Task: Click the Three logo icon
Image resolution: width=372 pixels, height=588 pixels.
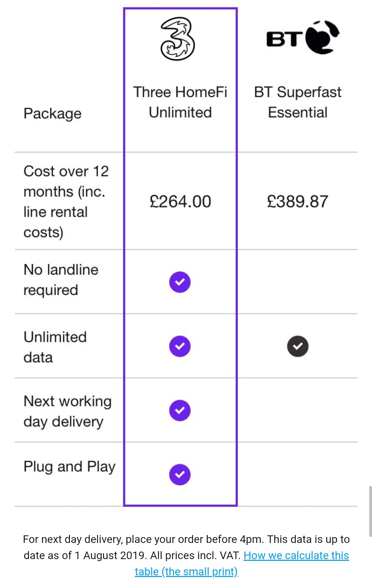Action: [x=178, y=39]
